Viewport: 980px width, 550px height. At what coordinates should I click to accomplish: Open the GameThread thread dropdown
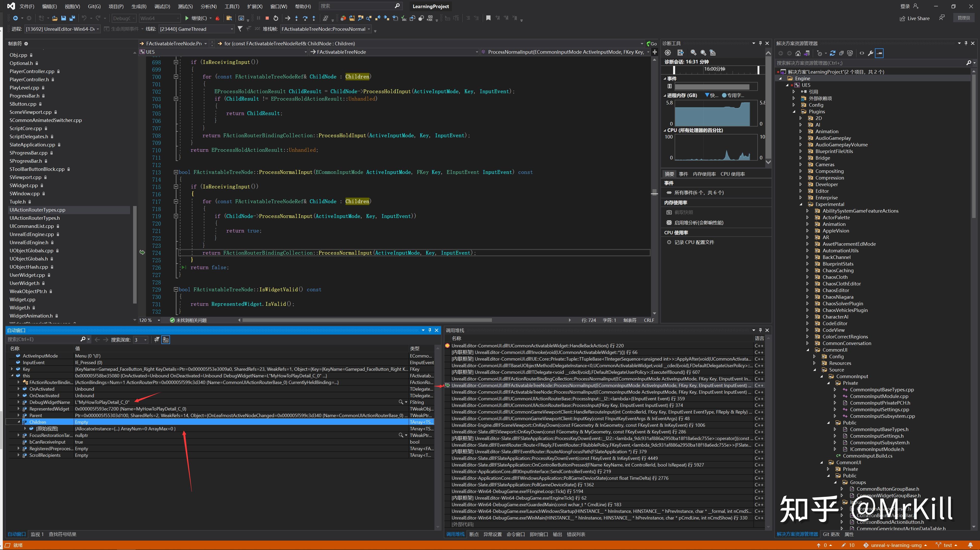pos(232,29)
